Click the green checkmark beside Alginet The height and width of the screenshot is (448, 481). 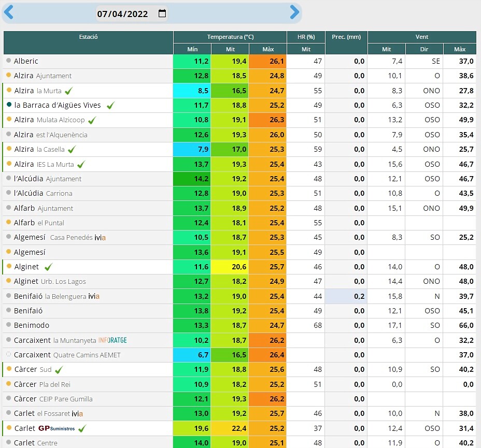(49, 267)
